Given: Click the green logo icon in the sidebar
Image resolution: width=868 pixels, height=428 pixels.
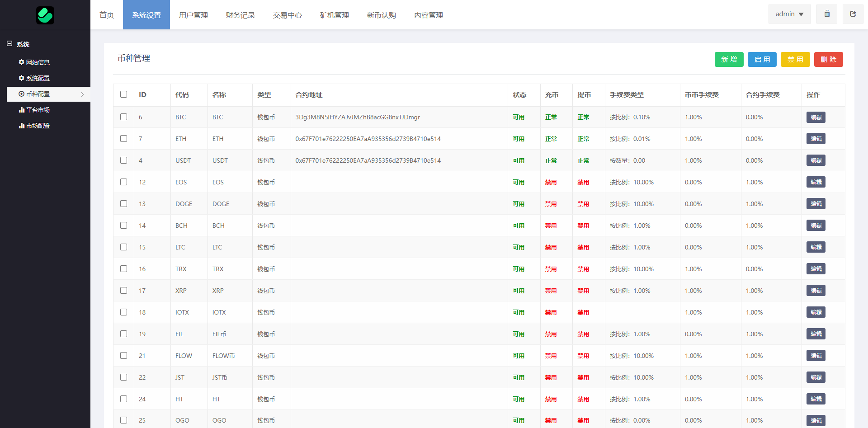Looking at the screenshot, I should (45, 15).
